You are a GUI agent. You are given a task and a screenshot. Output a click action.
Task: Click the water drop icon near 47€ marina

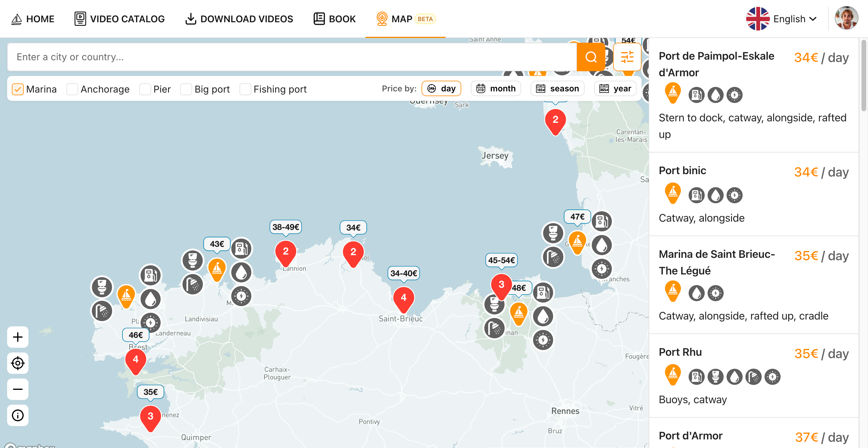click(601, 245)
